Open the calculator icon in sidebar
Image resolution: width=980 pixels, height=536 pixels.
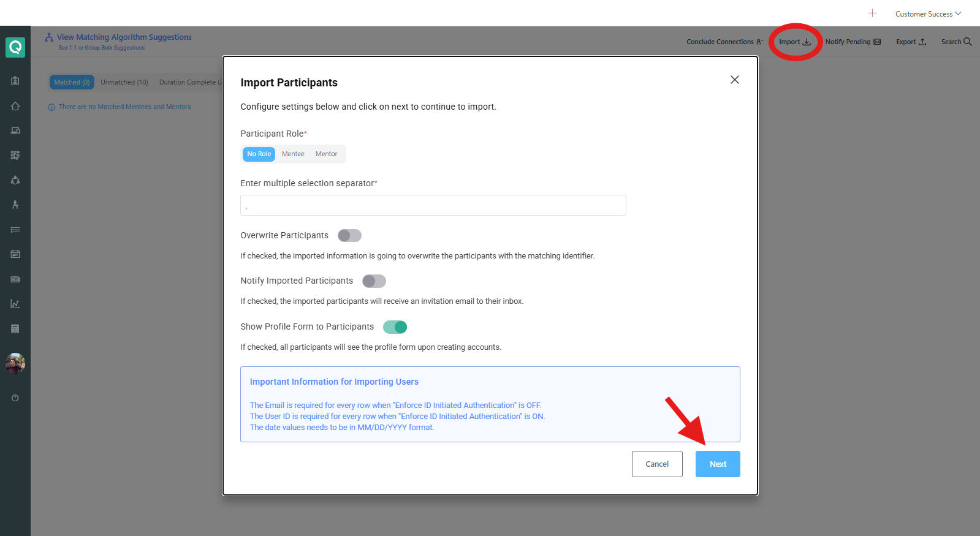[x=15, y=329]
